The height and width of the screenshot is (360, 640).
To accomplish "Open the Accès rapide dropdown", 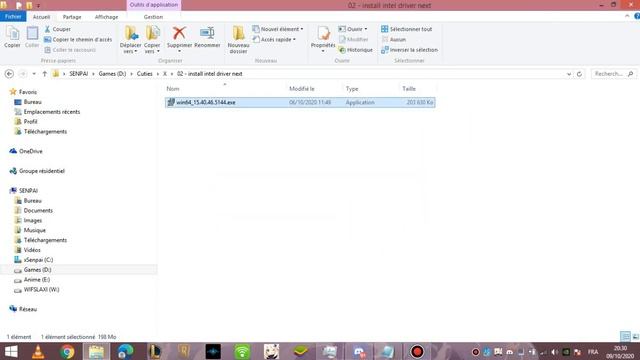I will click(x=274, y=40).
